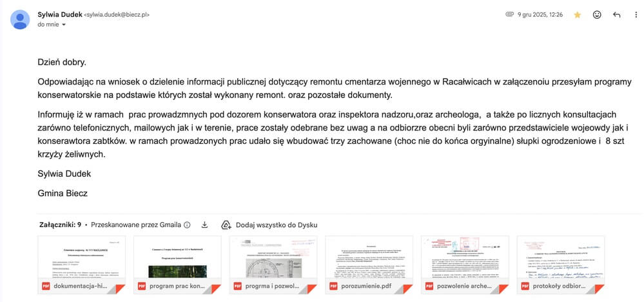
Task: Open the "protokoły odbior..." PDF attachment
Action: (560, 265)
